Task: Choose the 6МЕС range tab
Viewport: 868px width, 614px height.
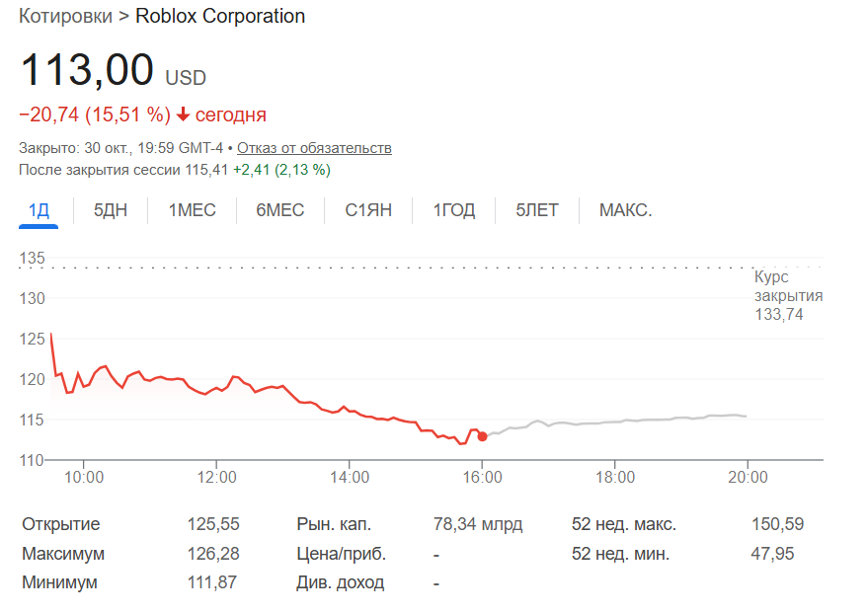Action: point(279,210)
